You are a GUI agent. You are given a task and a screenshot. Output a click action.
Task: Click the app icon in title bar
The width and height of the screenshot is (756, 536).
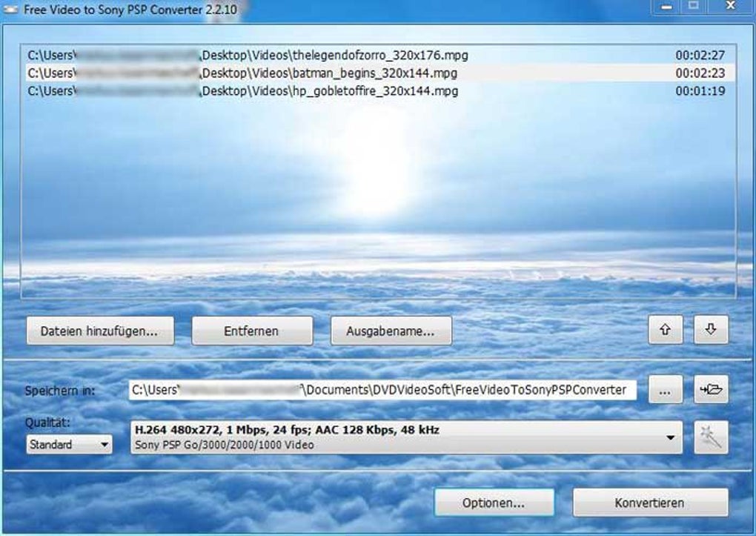click(10, 9)
